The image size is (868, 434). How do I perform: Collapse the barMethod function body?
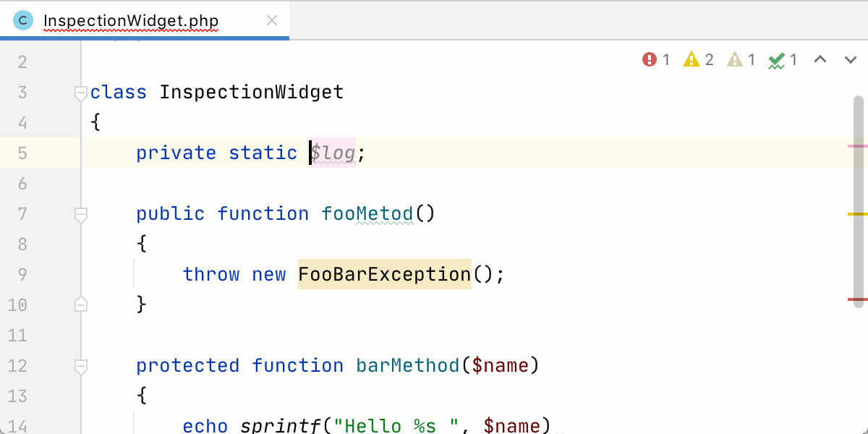(80, 365)
